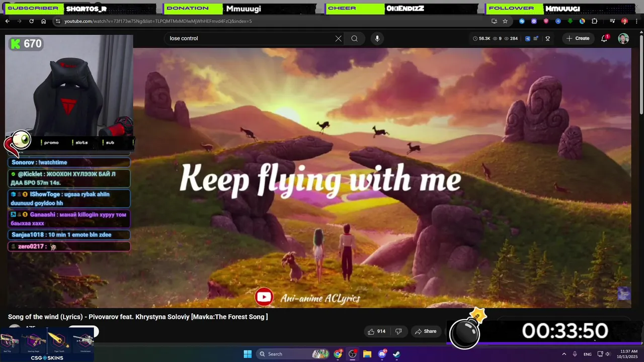Bookmark this page with the star icon
The width and height of the screenshot is (644, 362).
[x=505, y=21]
